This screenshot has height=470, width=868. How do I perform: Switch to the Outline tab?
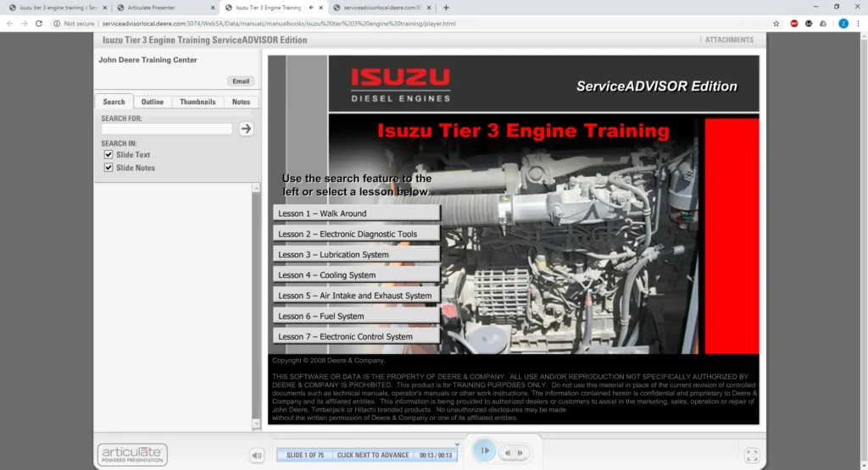153,102
